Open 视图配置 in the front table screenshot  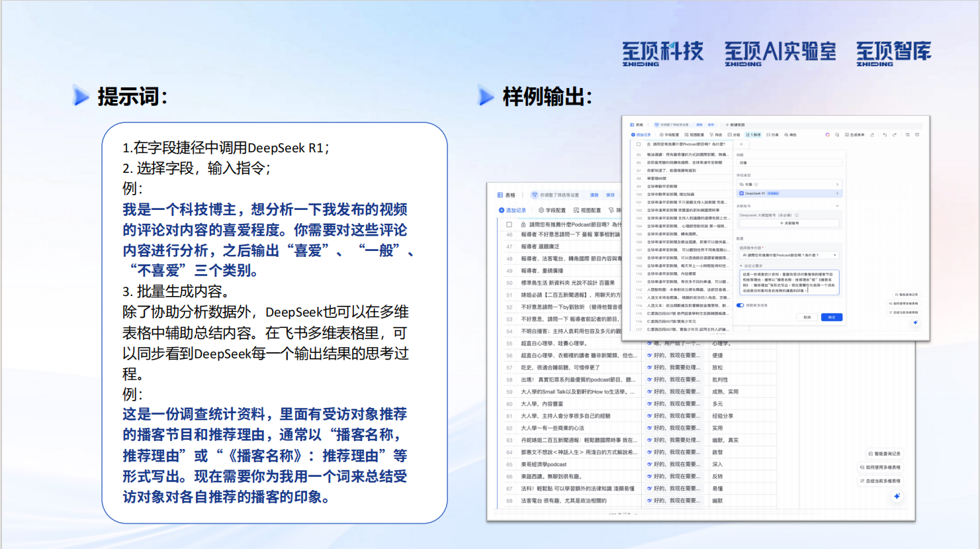click(x=694, y=134)
